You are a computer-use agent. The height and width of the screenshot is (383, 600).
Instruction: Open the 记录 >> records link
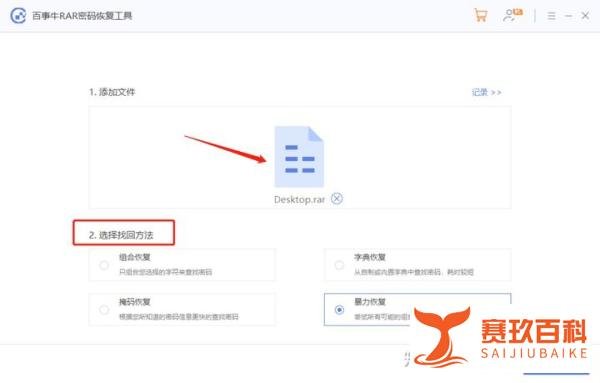click(x=486, y=92)
